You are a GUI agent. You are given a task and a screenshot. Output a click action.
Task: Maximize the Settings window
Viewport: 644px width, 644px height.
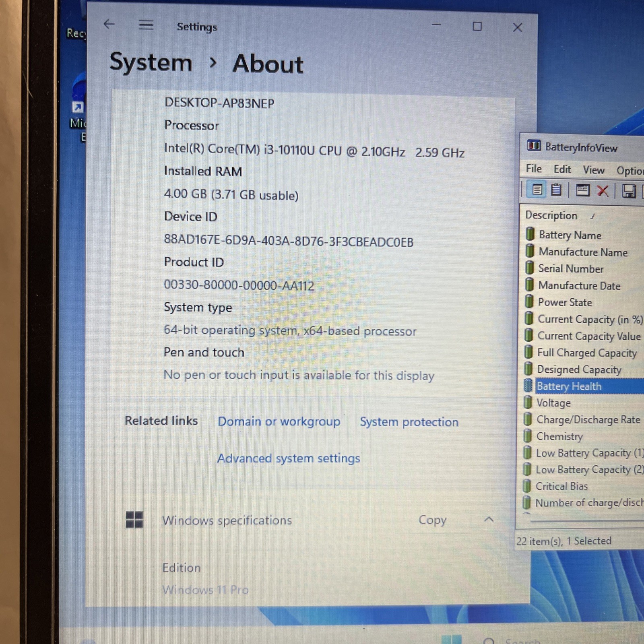tap(477, 27)
